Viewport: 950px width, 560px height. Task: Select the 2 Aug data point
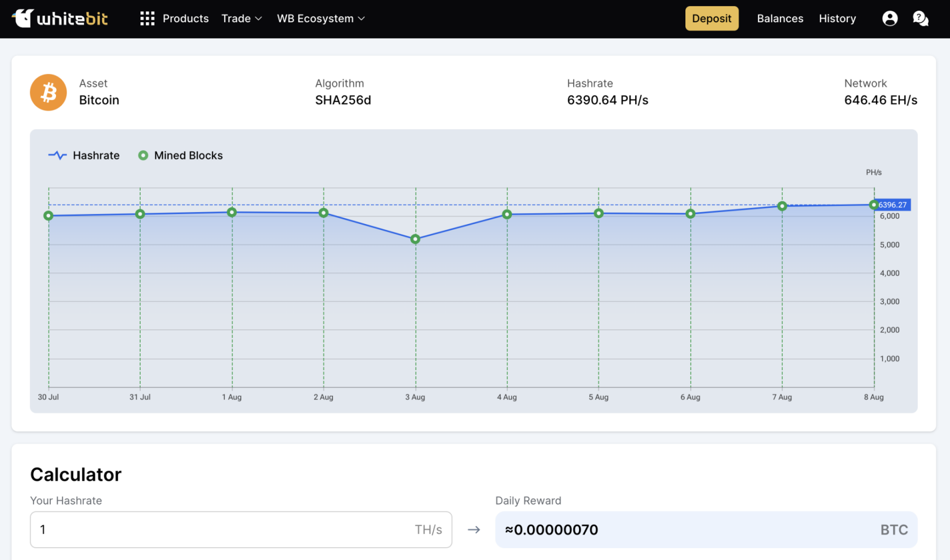coord(324,213)
